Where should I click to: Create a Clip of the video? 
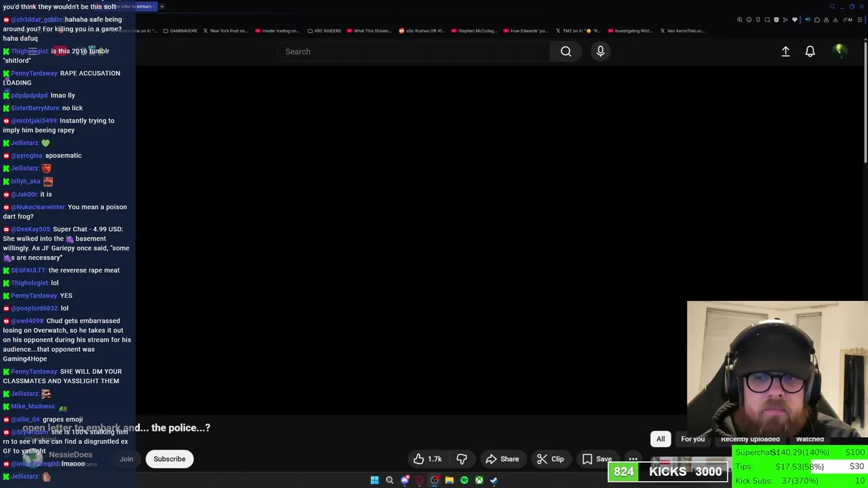point(551,459)
